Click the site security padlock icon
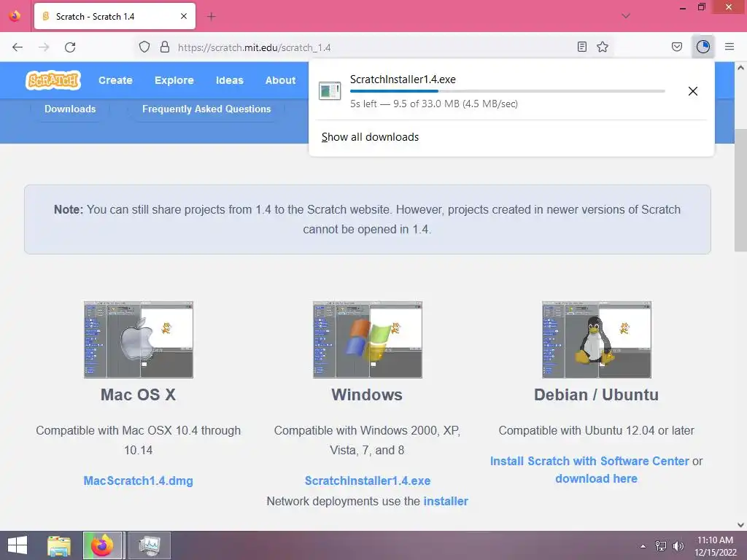Image resolution: width=747 pixels, height=560 pixels. pyautogui.click(x=165, y=47)
